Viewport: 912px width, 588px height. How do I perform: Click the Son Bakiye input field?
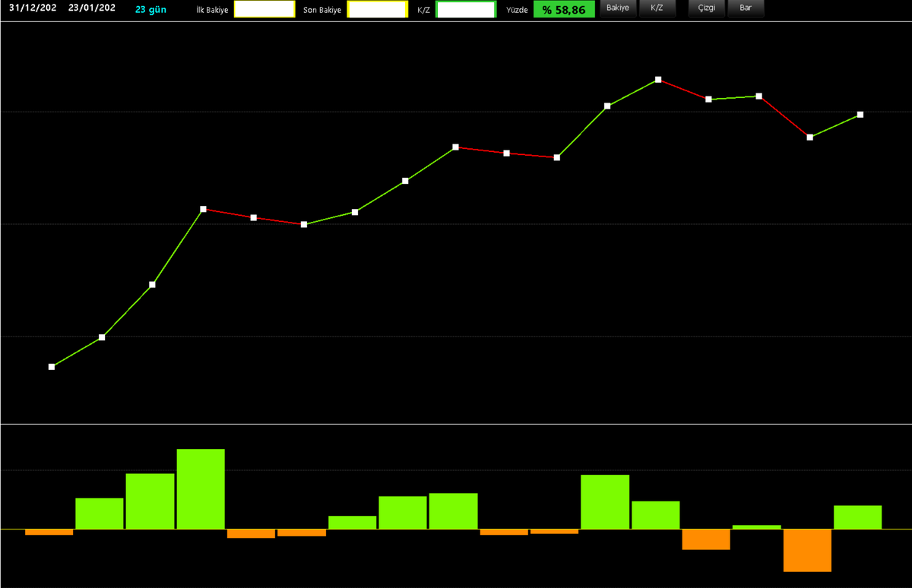[377, 9]
